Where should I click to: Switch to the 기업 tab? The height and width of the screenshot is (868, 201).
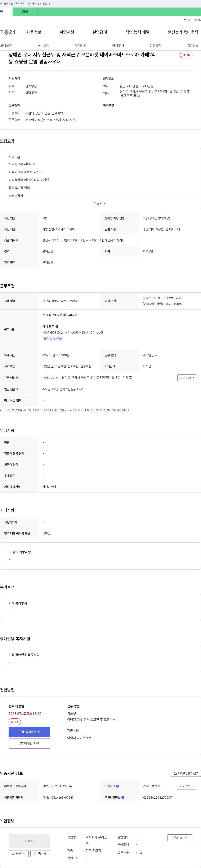[25, 12]
